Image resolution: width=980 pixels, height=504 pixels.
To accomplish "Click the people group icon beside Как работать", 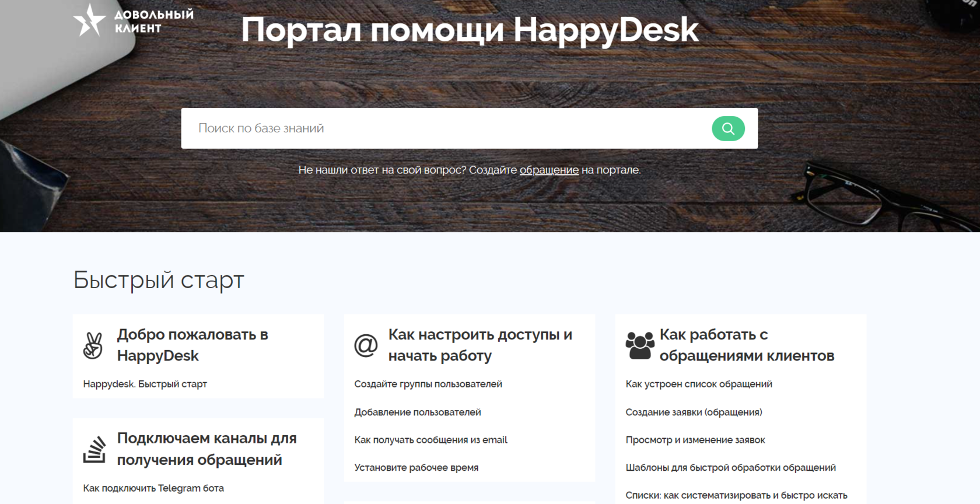I will (640, 345).
